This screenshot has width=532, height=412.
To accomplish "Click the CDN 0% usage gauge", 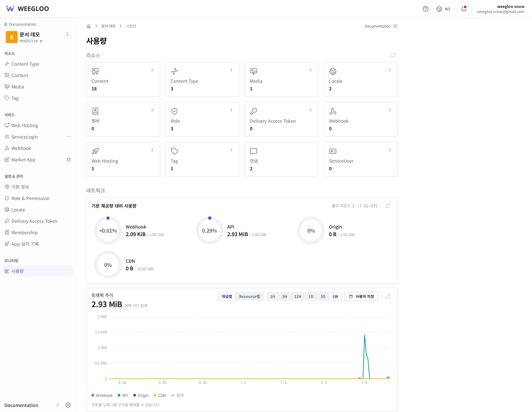I will pos(108,265).
